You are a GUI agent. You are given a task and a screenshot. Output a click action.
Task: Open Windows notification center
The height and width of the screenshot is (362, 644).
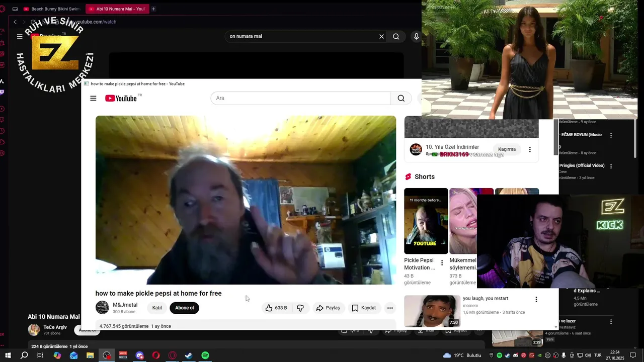coord(633,355)
